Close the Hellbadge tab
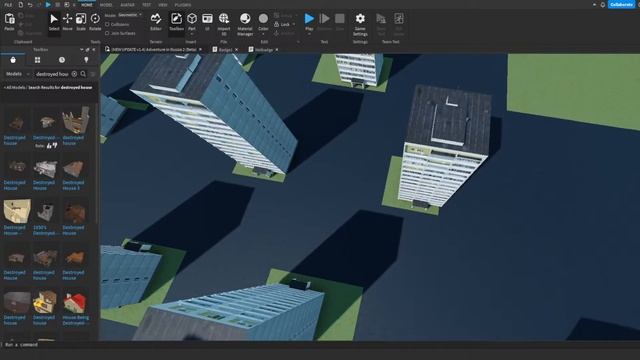This screenshot has height=360, width=640. click(x=277, y=49)
